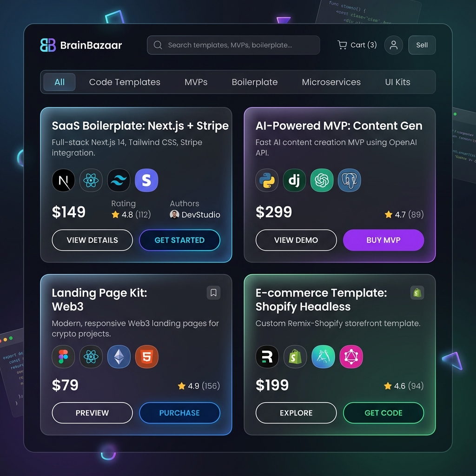Switch to UI Kits tab
The height and width of the screenshot is (476, 476).
397,82
